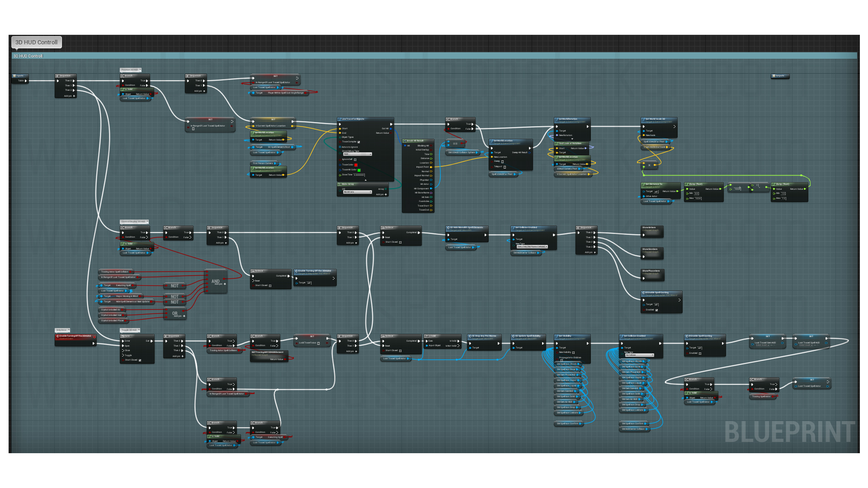
Task: Open the No Collision type dropdown
Action: 639,355
